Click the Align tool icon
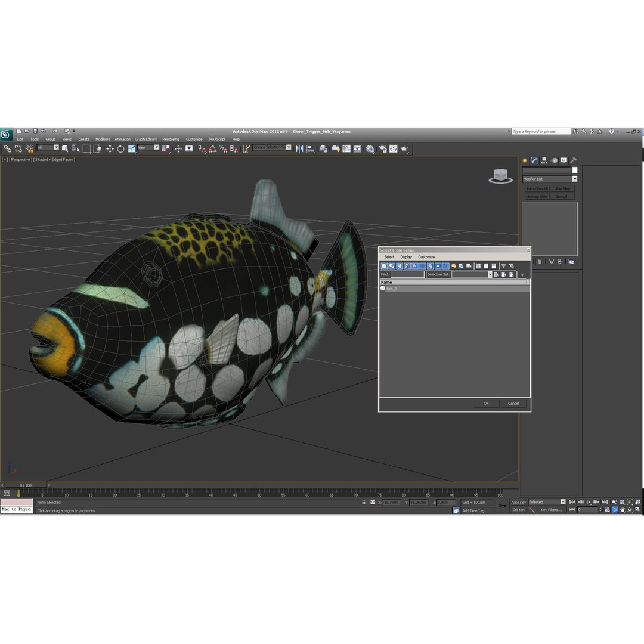 coord(311,148)
